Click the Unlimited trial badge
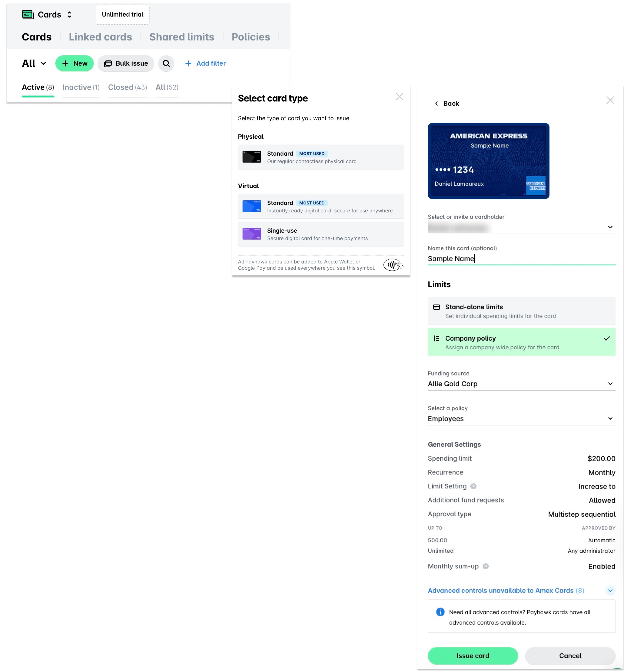This screenshot has height=672, width=630. point(123,14)
